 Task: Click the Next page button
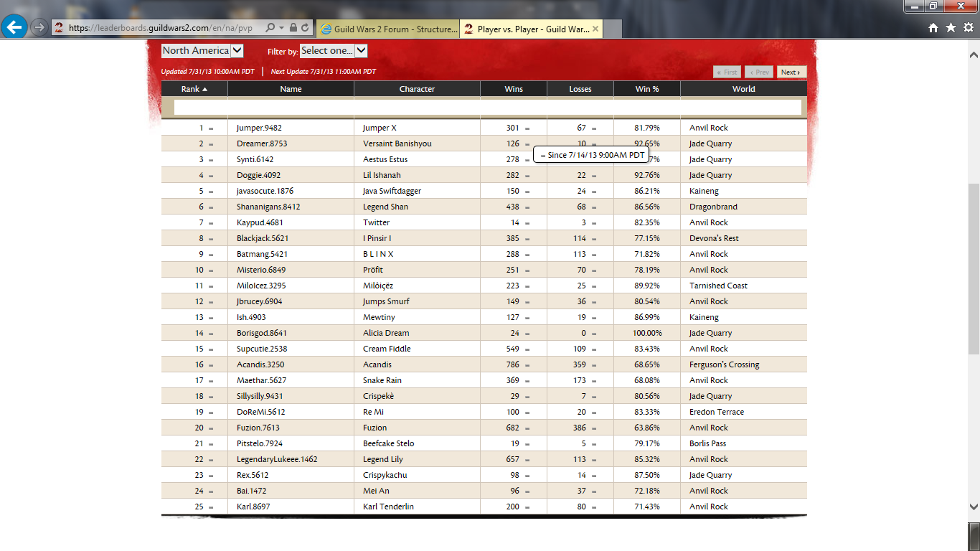click(x=791, y=72)
